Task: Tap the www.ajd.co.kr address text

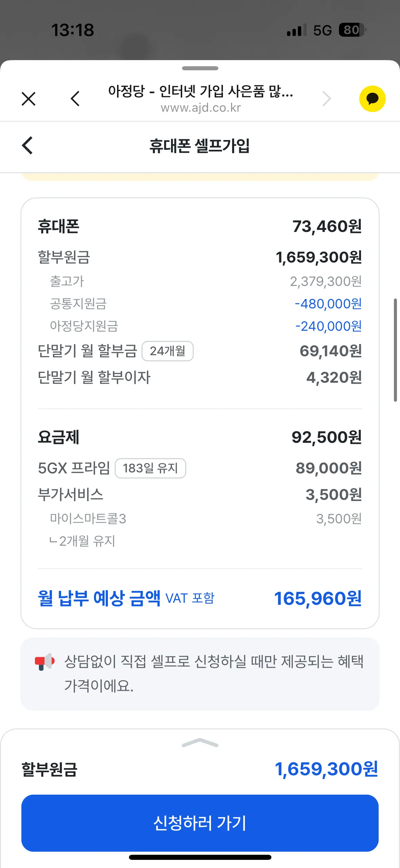Action: pyautogui.click(x=201, y=108)
